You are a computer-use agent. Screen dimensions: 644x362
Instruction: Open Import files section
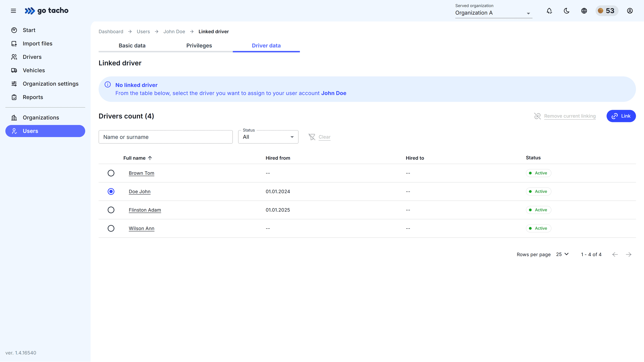point(37,43)
